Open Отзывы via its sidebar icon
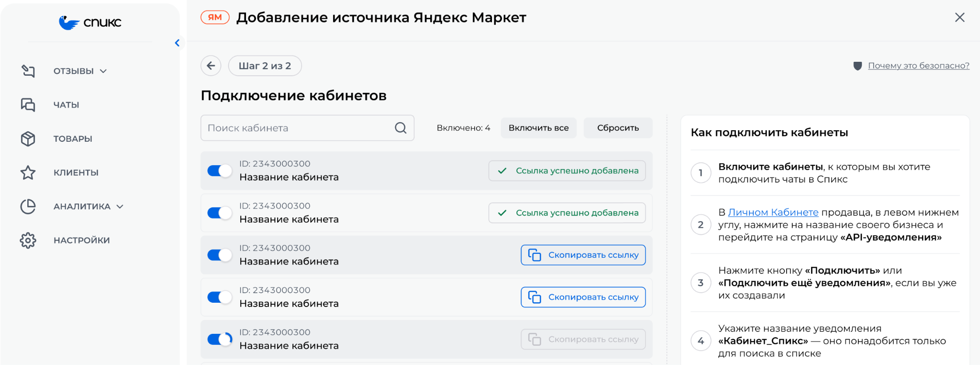This screenshot has height=365, width=980. tap(28, 71)
